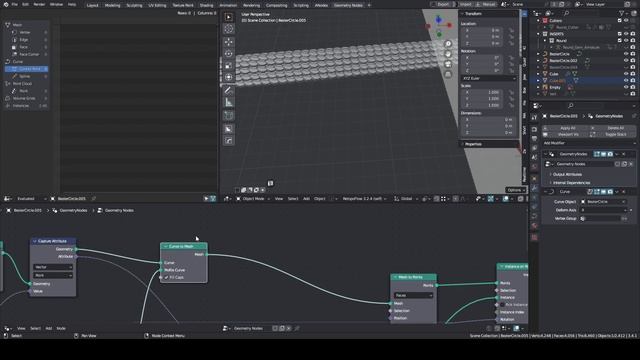This screenshot has height=360, width=640.
Task: Toggle Pick Instance checkbox on Instance node
Action: [502, 305]
